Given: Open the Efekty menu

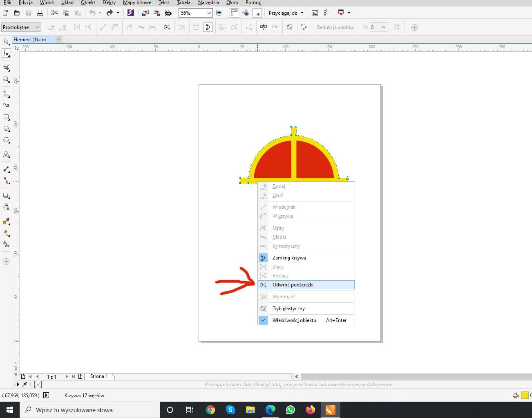Looking at the screenshot, I should [x=109, y=2].
